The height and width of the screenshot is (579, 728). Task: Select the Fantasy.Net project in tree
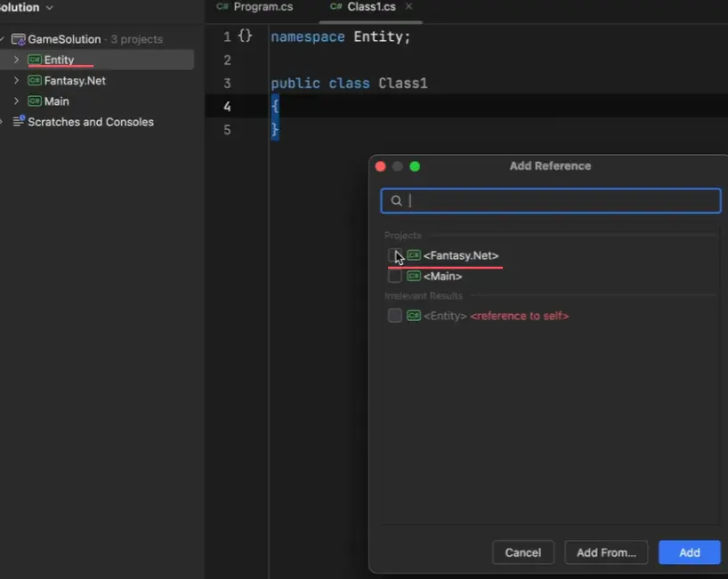[x=97, y=80]
